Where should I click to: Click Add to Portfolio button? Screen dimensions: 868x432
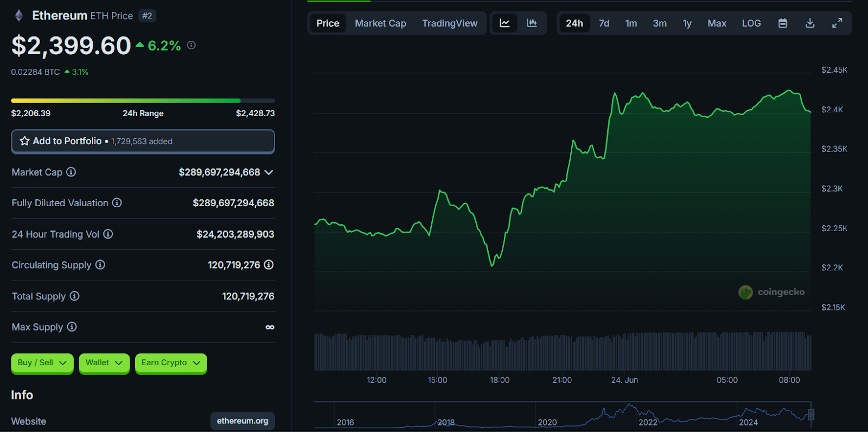pos(143,141)
